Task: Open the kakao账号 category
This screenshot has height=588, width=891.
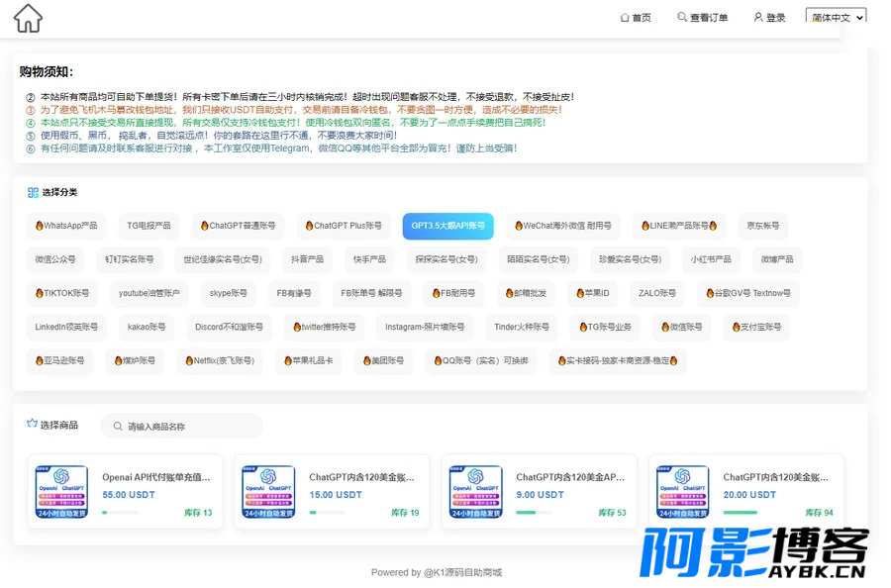Action: (x=147, y=327)
